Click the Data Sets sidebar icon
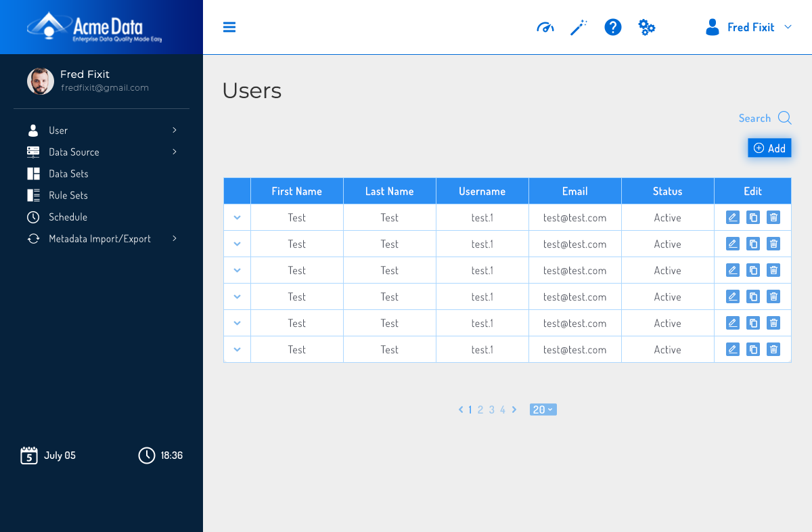 [x=33, y=174]
